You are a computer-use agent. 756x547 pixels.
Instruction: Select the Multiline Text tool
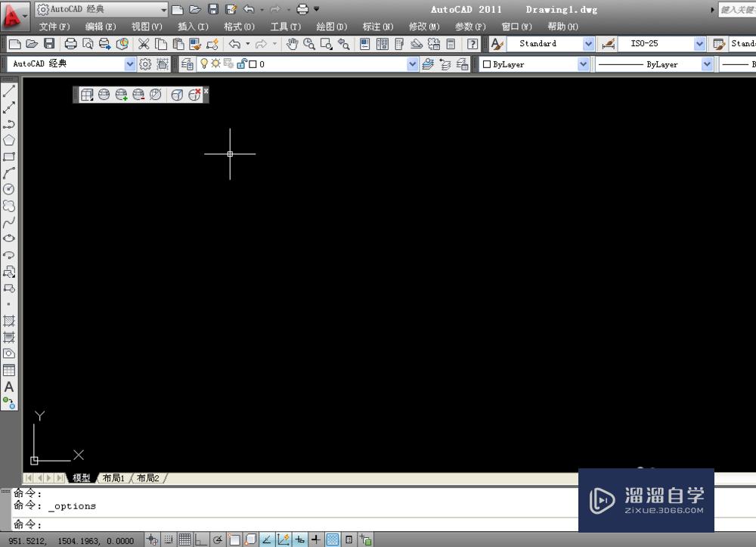click(9, 387)
